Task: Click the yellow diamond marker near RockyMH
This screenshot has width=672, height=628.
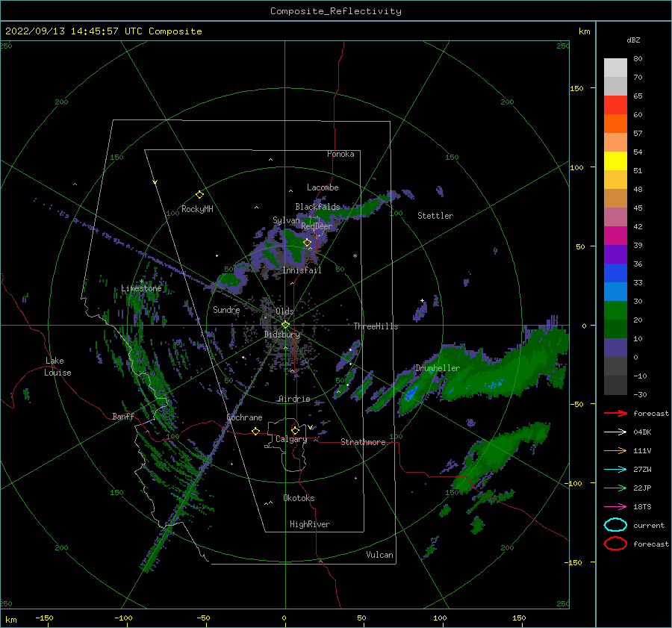Action: coord(199,195)
